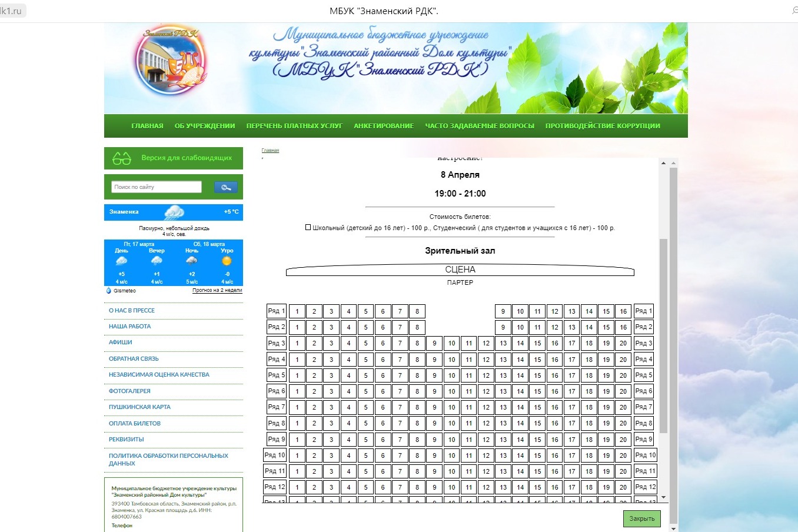Click the Gismeteo droplet icon

pos(108,291)
